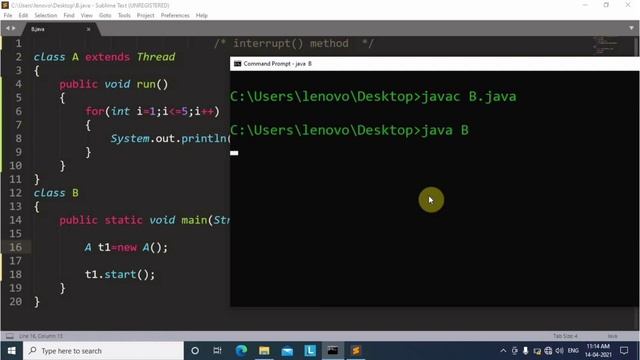Open the tab list dropdown arrow
The height and width of the screenshot is (360, 640).
pos(631,28)
